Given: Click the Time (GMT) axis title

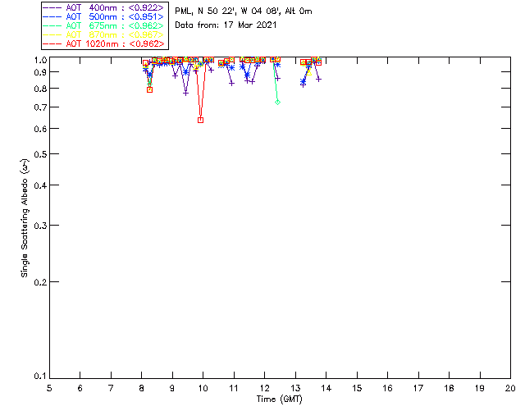Looking at the screenshot, I should [x=280, y=399].
